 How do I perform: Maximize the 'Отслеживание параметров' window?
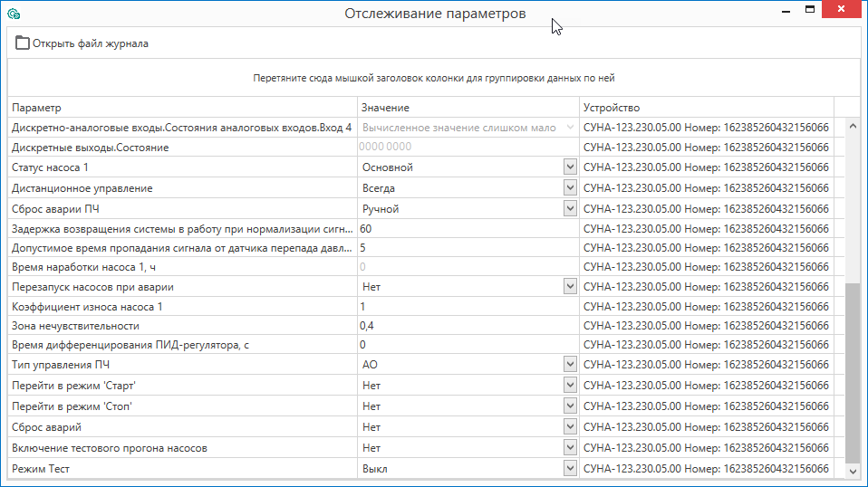pyautogui.click(x=810, y=9)
